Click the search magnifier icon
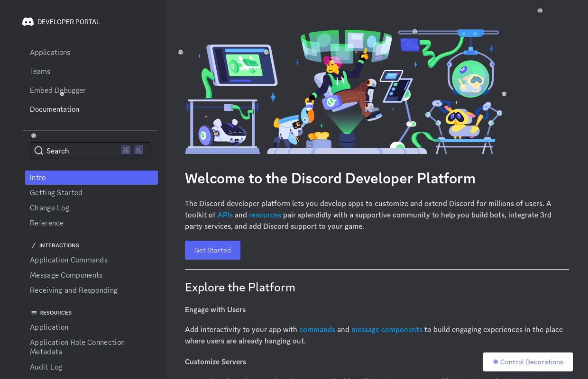This screenshot has width=588, height=379. click(39, 151)
